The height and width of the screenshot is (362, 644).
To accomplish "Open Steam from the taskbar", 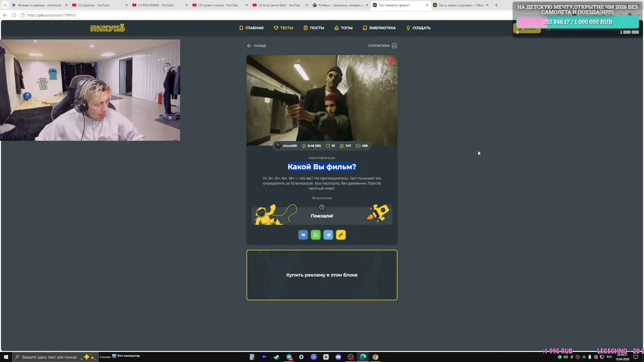I will pos(276,357).
